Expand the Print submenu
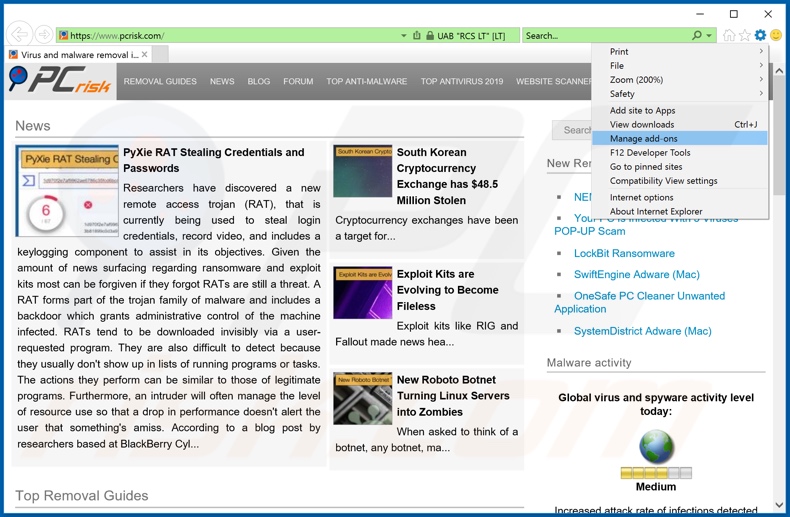Screen dimensions: 790x517 pyautogui.click(x=680, y=51)
